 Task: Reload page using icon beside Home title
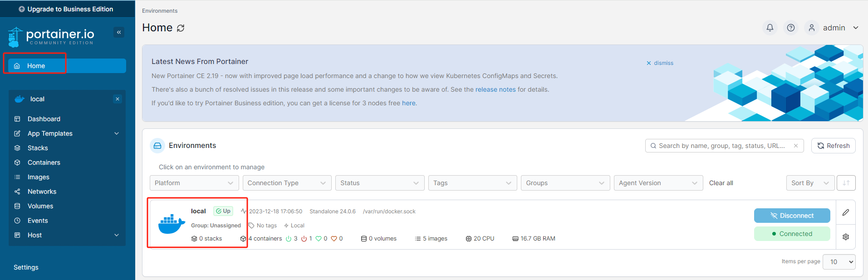tap(181, 28)
